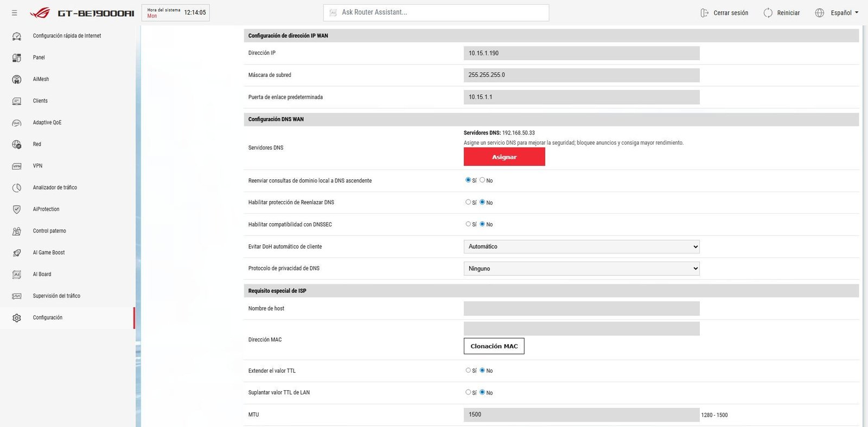Click the Ask Router Assistant search field
The height and width of the screenshot is (427, 868).
tap(436, 12)
